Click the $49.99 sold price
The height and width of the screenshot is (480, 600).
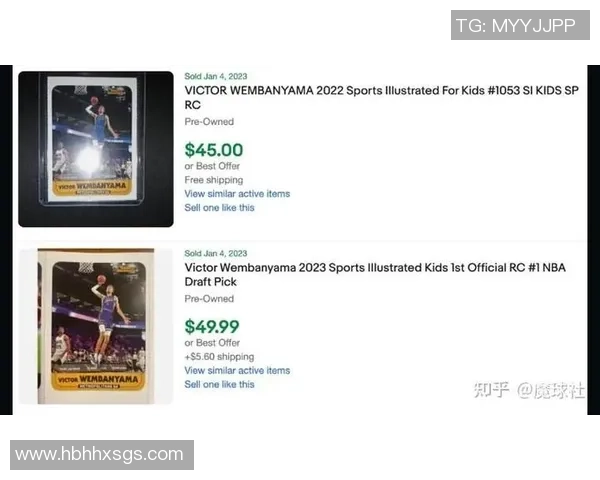pos(212,327)
